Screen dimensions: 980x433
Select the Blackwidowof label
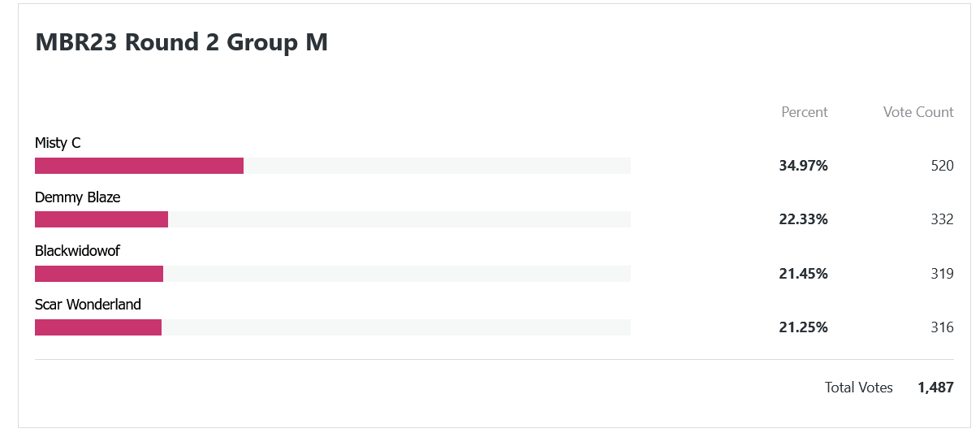pos(77,251)
